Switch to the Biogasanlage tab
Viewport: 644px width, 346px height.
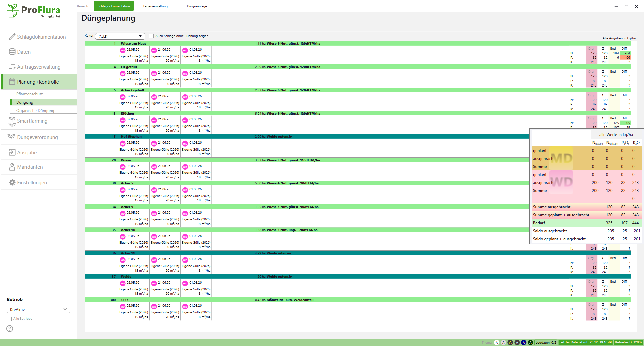point(197,6)
